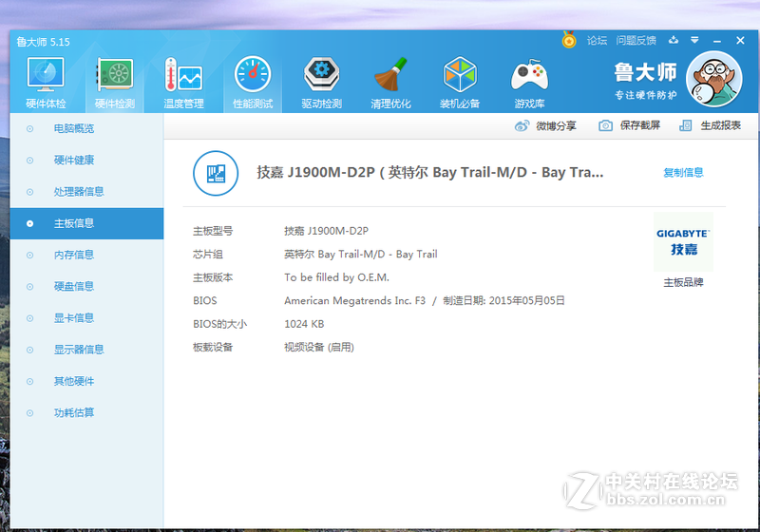The width and height of the screenshot is (760, 532).
Task: Click the 鲁大师 5.15 window title
Action: (43, 42)
